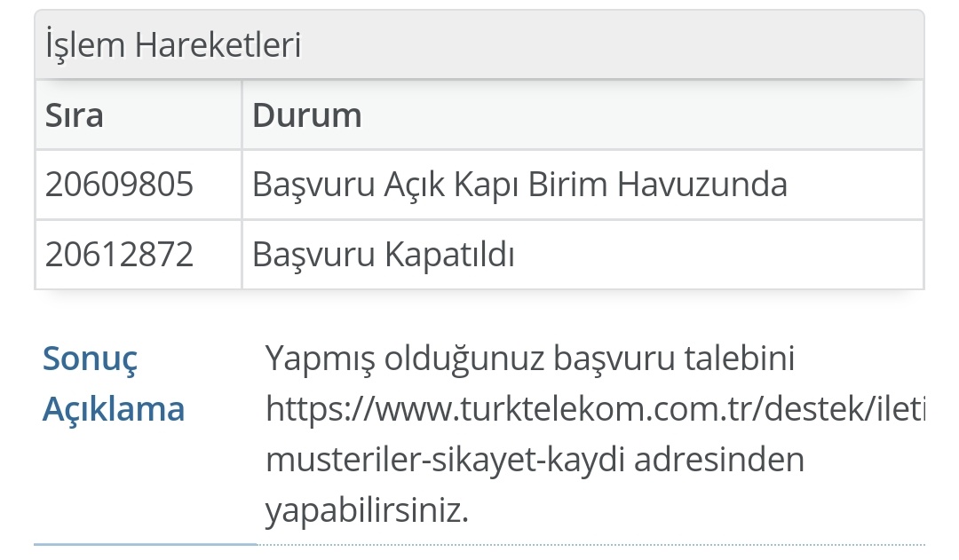This screenshot has height=560, width=959.
Task: Click the Sonuç label
Action: point(90,359)
